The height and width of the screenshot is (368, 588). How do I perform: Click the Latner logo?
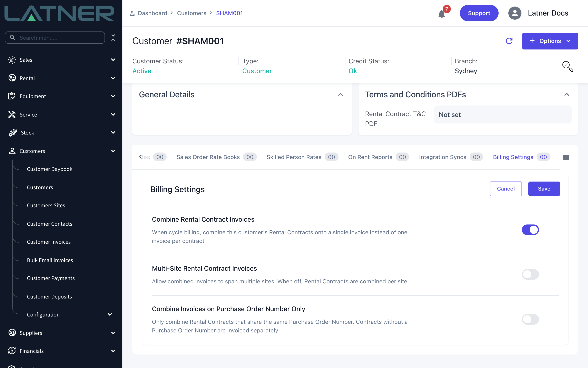[59, 13]
